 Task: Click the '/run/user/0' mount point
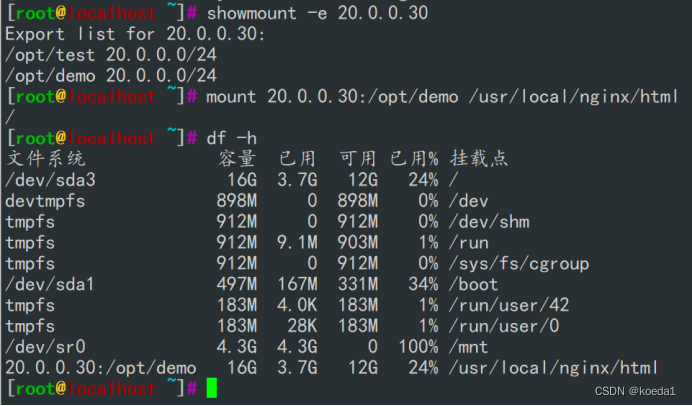click(x=504, y=326)
